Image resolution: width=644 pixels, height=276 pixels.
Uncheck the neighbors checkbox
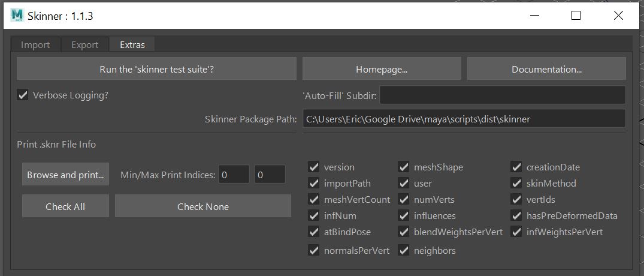(404, 250)
